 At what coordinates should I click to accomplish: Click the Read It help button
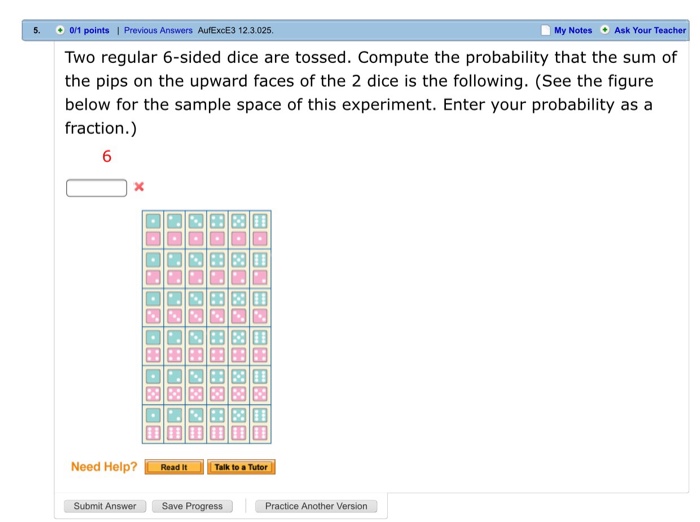tap(174, 467)
